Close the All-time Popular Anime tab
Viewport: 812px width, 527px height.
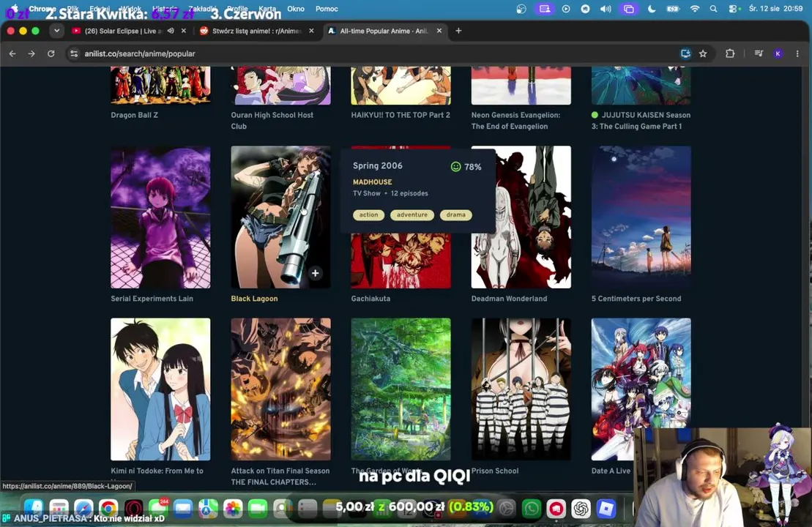[x=439, y=31]
